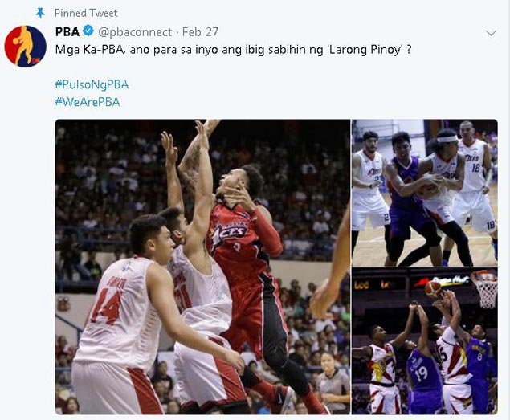
Task: Click the basketball hoop in bottom-right photo
Action: (484, 289)
